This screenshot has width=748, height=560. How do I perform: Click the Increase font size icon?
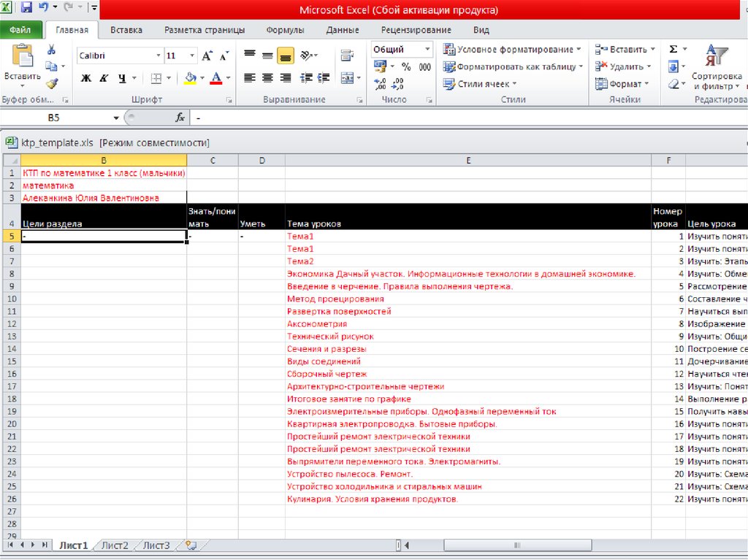click(x=207, y=56)
